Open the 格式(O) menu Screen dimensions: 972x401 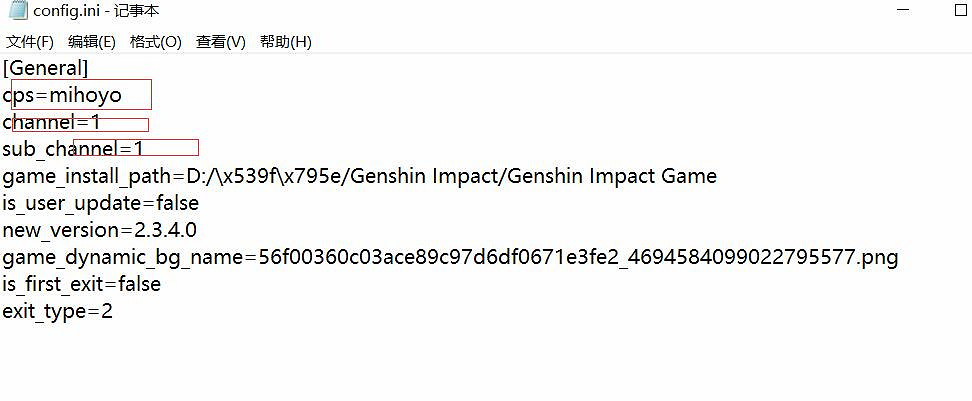pyautogui.click(x=155, y=42)
